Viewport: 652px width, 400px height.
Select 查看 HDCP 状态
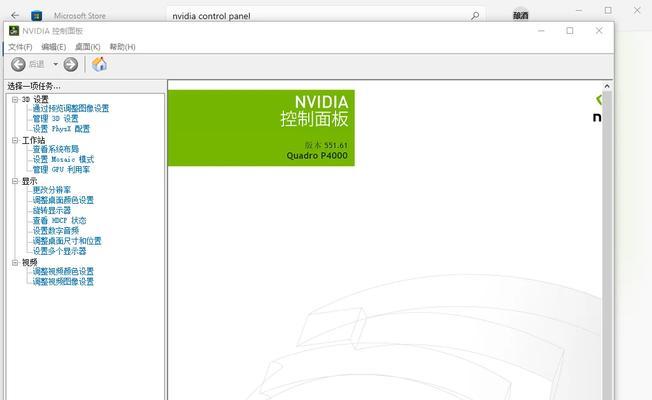tap(59, 220)
